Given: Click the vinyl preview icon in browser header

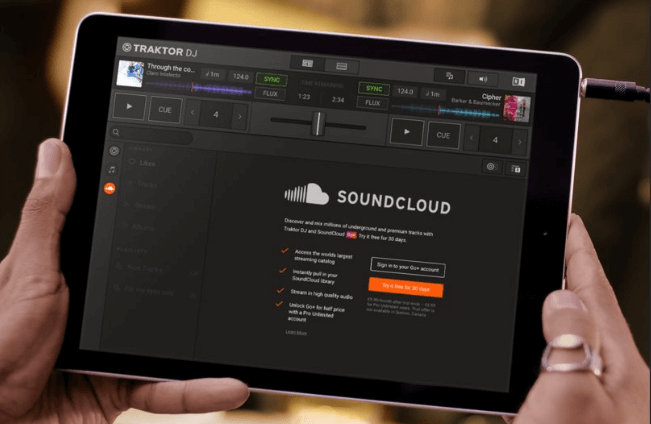Looking at the screenshot, I should 492,167.
